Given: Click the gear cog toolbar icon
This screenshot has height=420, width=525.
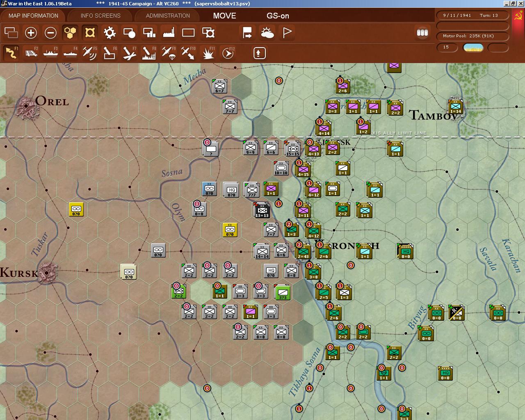Looking at the screenshot, I should click(x=110, y=33).
